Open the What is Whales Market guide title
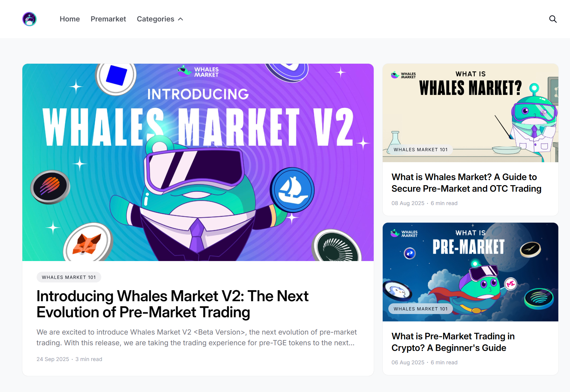 pos(466,183)
